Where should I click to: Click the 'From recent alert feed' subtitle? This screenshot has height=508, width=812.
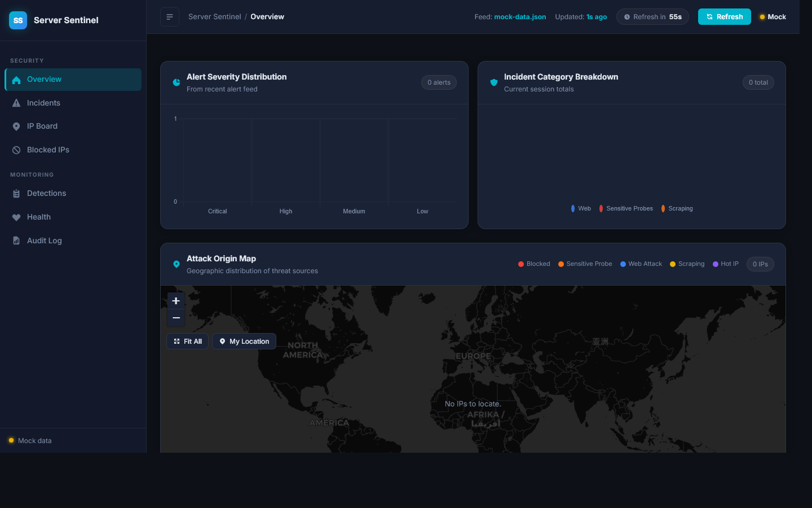click(222, 89)
